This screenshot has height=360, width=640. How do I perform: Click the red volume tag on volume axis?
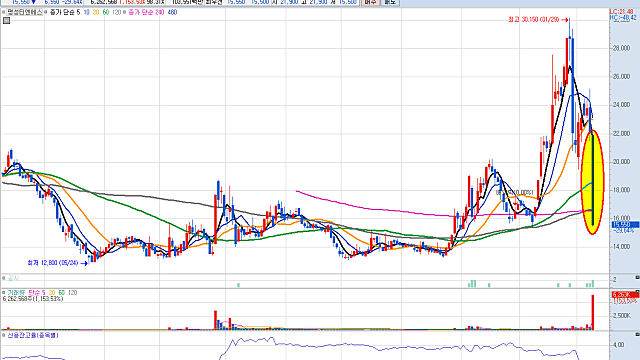[x=625, y=295]
